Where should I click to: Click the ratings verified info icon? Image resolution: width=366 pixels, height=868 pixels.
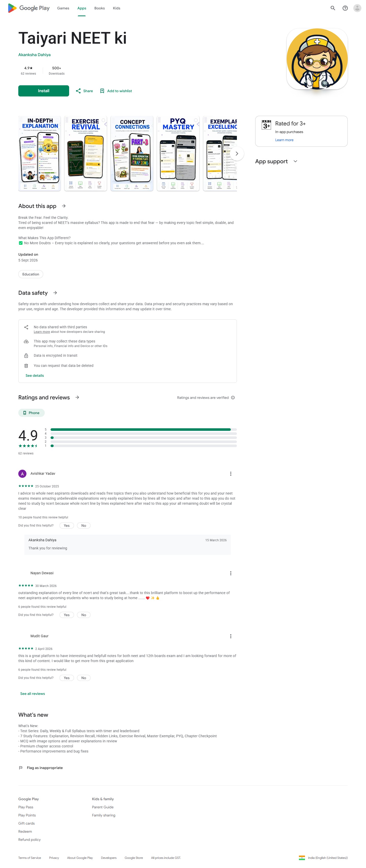pos(232,398)
